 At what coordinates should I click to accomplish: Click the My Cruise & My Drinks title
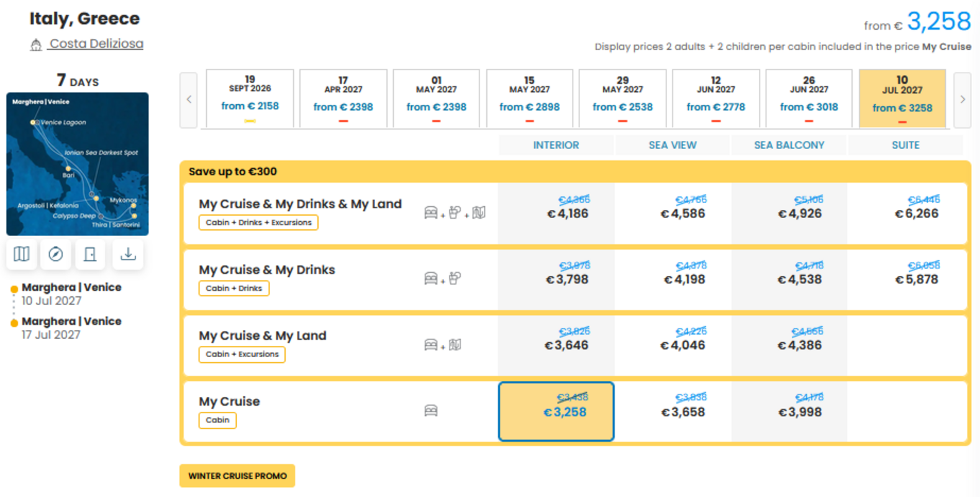pos(267,270)
